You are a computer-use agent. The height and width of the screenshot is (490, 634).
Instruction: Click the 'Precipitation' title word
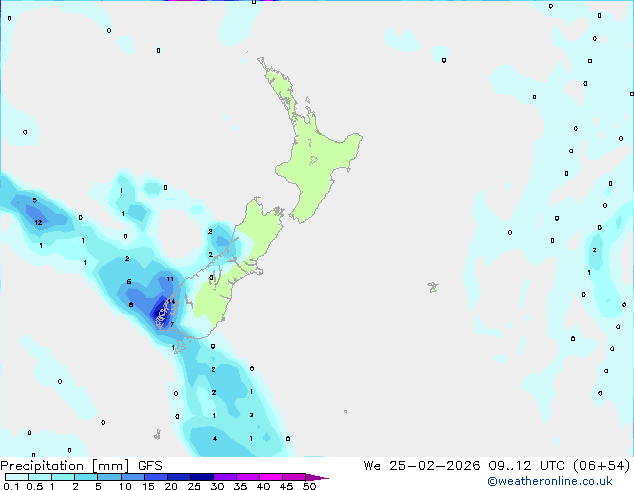pyautogui.click(x=42, y=466)
